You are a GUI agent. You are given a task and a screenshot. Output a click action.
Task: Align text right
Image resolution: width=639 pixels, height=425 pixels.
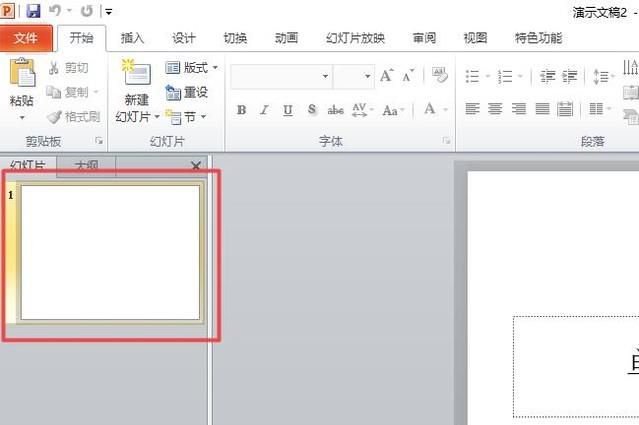[518, 109]
